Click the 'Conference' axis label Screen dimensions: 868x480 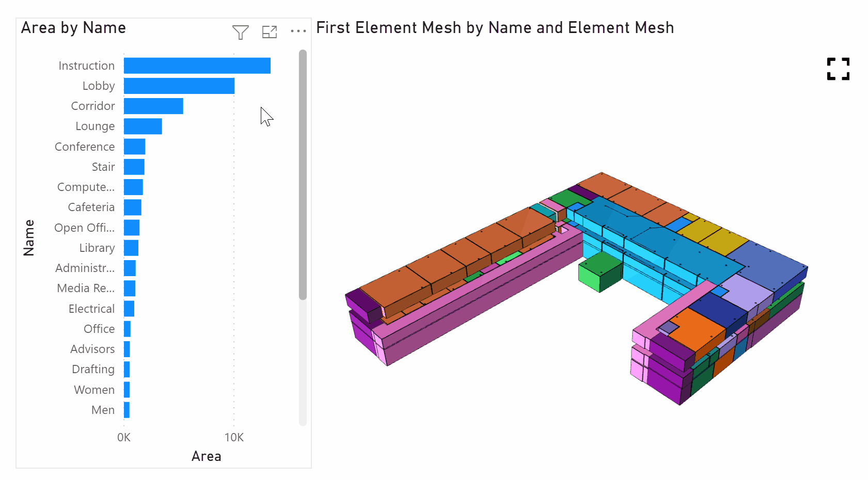coord(85,147)
